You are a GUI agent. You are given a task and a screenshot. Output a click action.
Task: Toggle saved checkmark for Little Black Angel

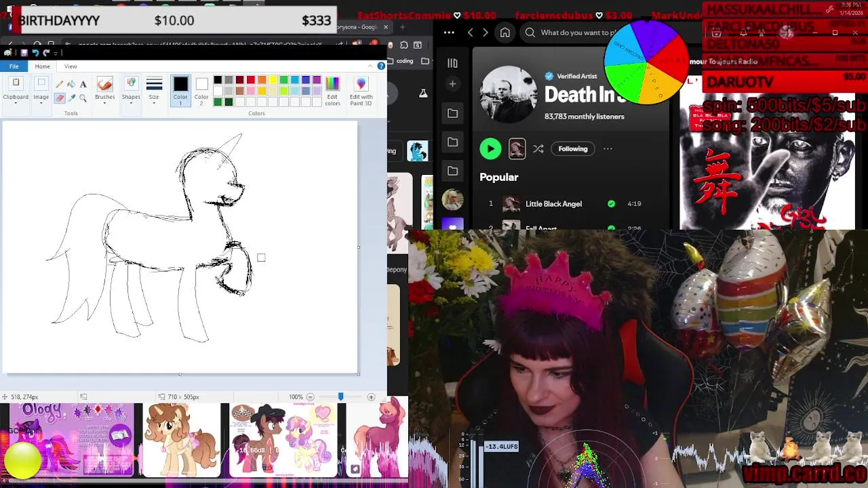(x=611, y=203)
